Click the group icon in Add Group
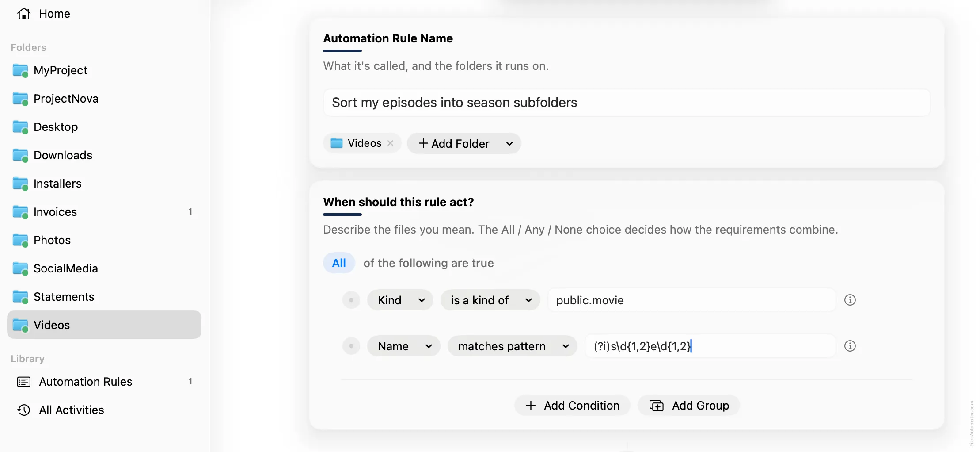 click(x=657, y=405)
